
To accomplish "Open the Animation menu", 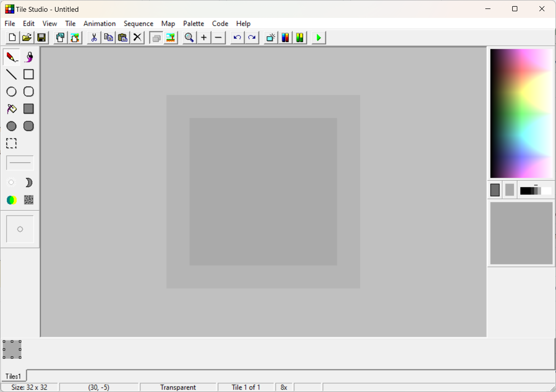I will point(99,24).
